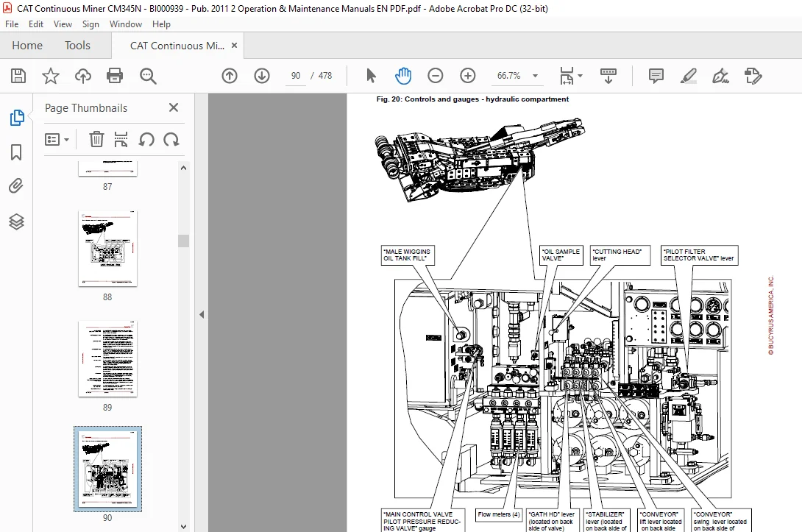
Task: Turn on scrolling read mode icon
Action: click(608, 76)
